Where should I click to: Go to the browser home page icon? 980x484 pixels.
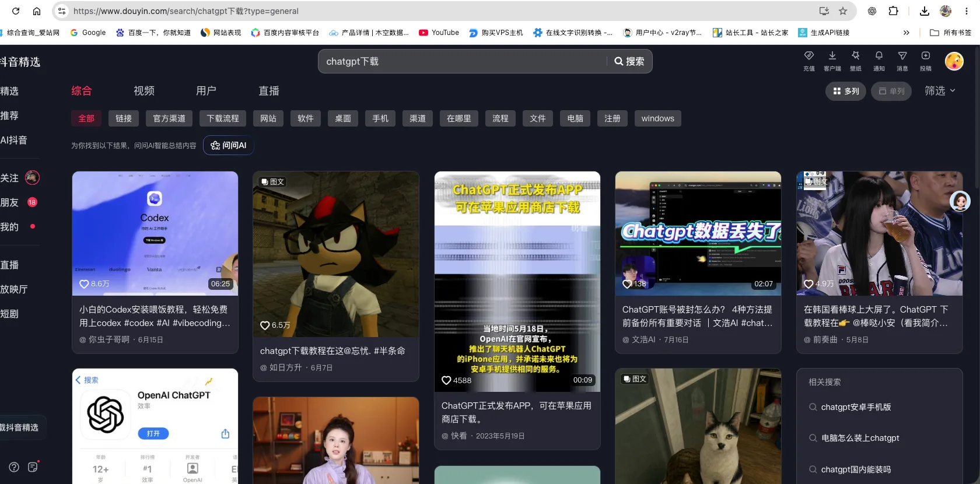tap(37, 11)
